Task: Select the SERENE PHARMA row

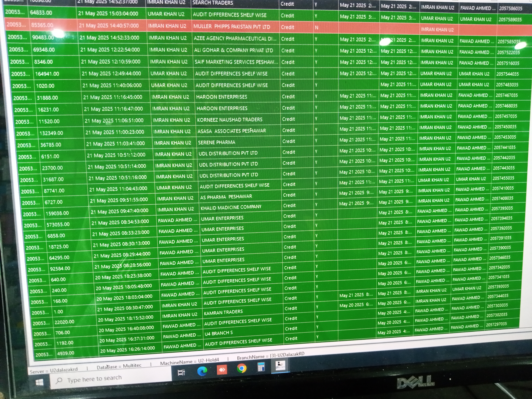Action: click(216, 142)
